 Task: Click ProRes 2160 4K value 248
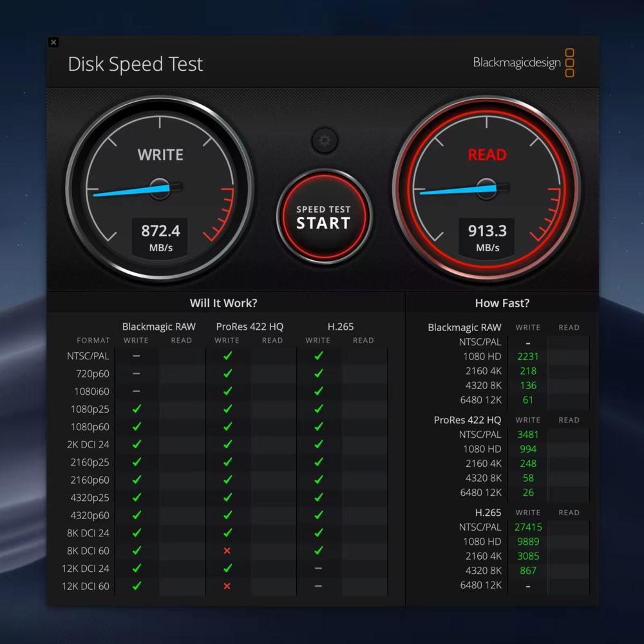pyautogui.click(x=528, y=463)
